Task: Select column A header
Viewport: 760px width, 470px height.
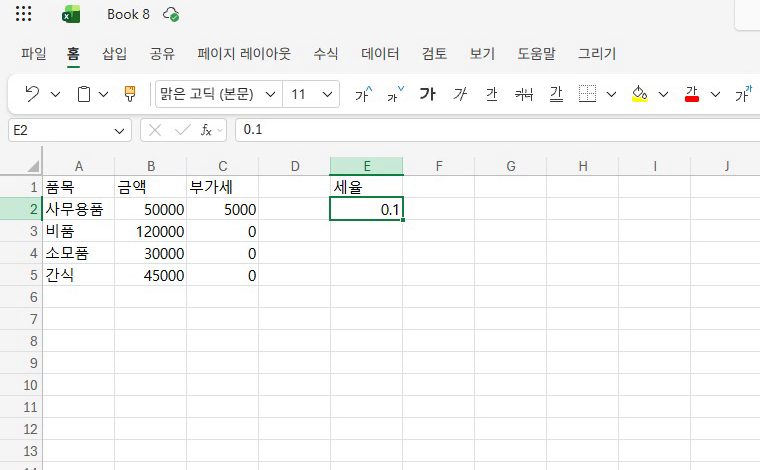Action: click(79, 166)
